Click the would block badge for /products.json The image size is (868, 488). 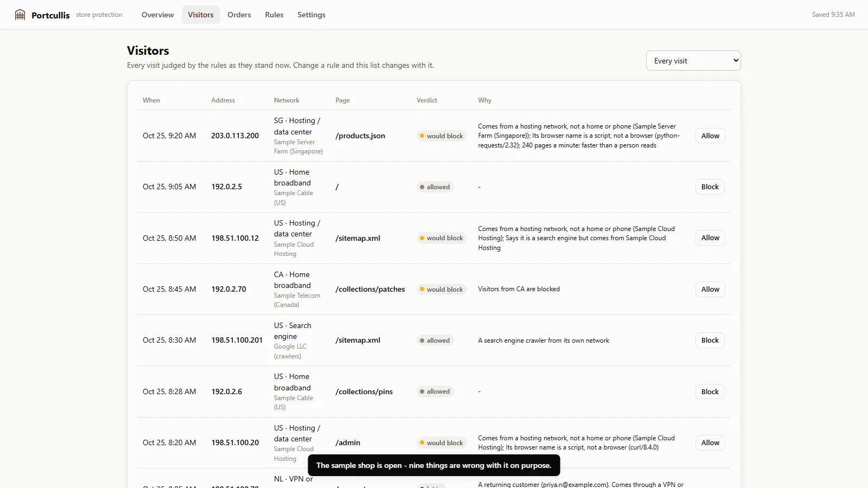(x=442, y=136)
